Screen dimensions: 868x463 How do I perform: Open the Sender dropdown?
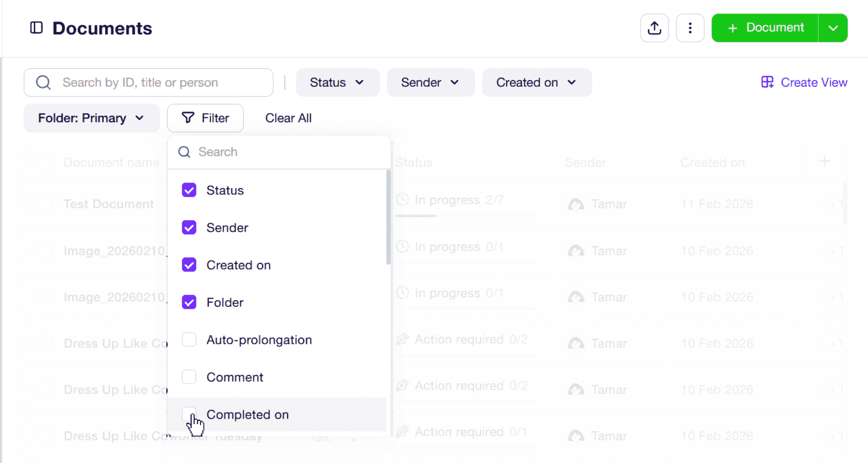point(430,83)
